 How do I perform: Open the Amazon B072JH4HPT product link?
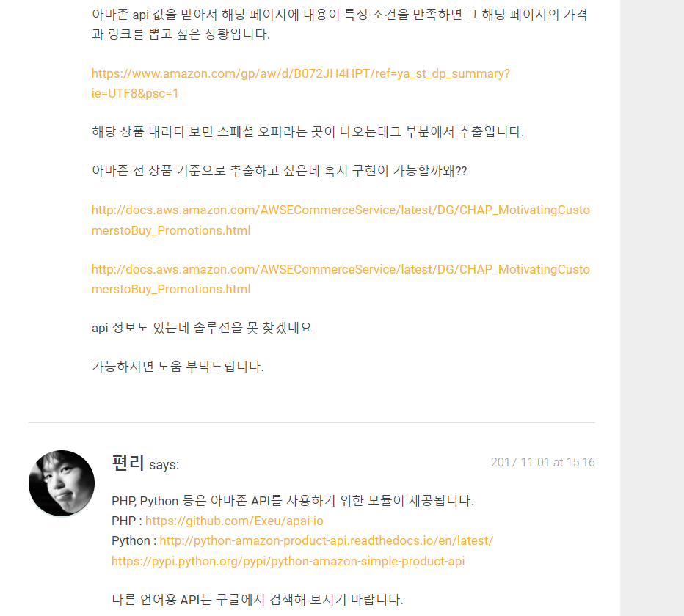(x=301, y=73)
